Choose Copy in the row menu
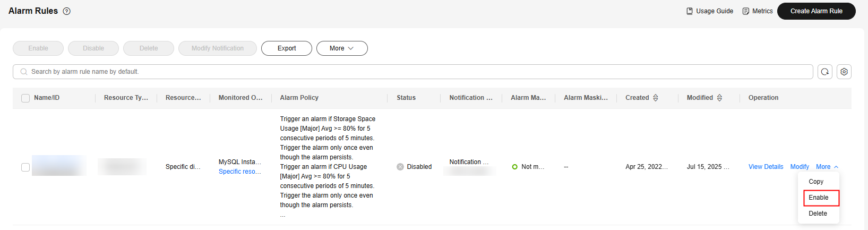 [816, 182]
